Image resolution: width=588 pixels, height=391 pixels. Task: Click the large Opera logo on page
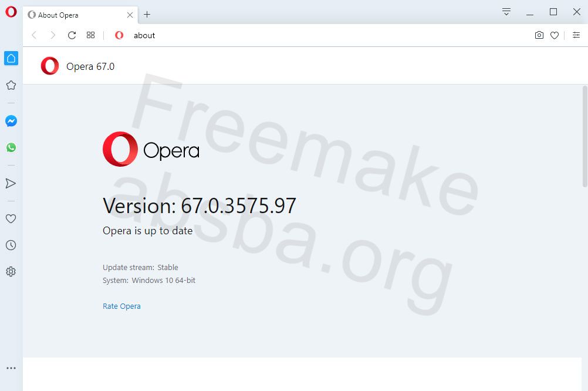[151, 149]
